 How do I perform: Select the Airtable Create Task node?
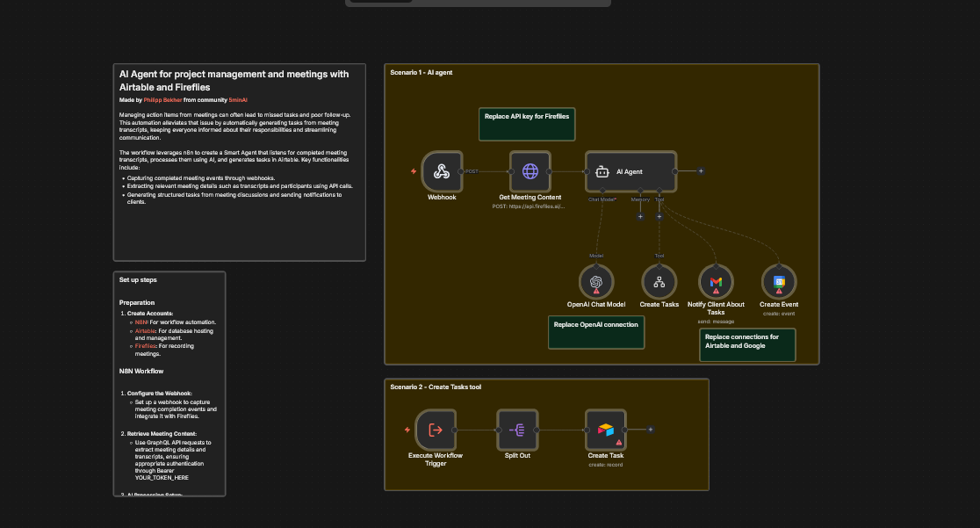pos(606,430)
